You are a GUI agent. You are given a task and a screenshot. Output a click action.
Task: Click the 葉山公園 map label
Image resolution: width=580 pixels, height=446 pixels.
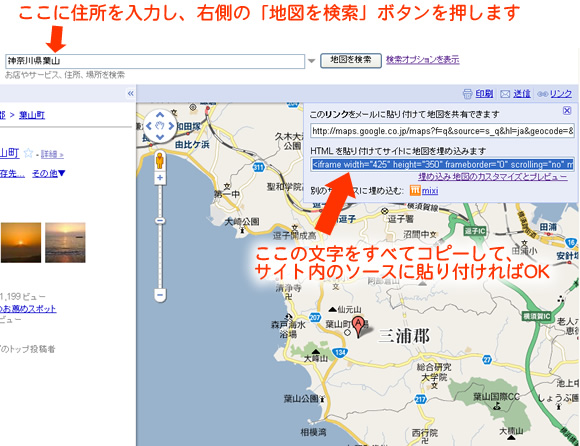tap(301, 399)
